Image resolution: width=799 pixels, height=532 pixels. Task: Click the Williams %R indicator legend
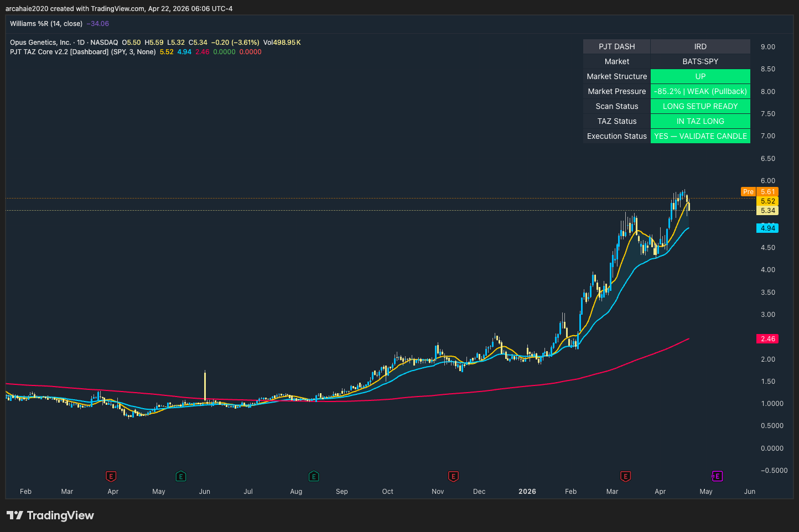pos(46,24)
